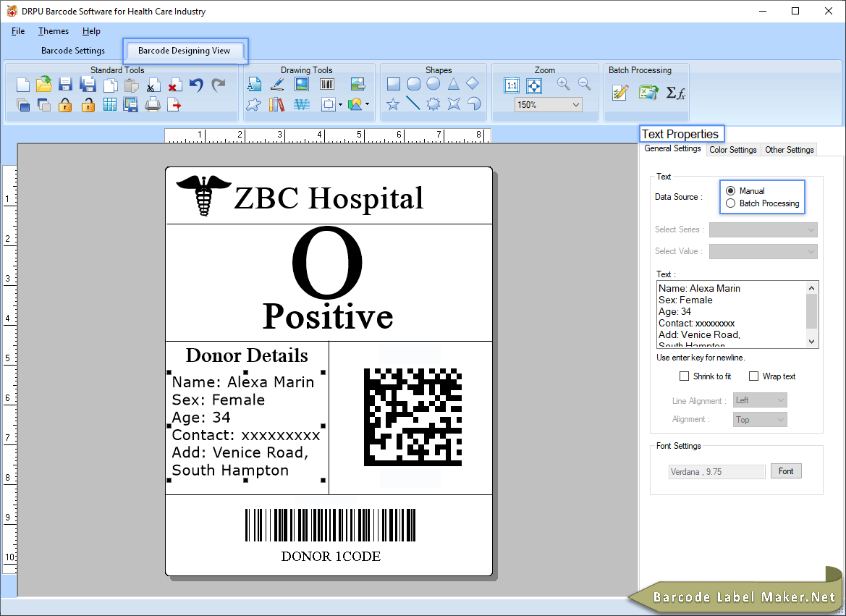Click the Zoom In magnifier icon
This screenshot has height=616, width=846.
pyautogui.click(x=563, y=84)
